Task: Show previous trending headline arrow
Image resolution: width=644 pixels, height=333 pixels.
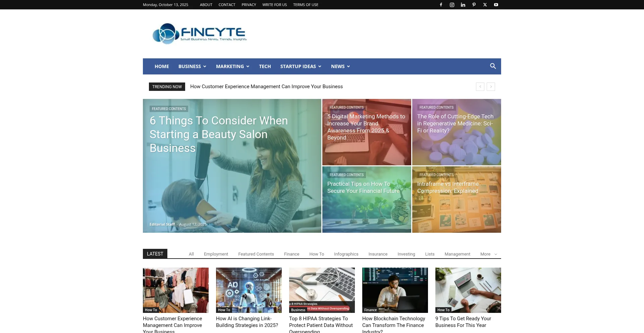Action: tap(480, 87)
